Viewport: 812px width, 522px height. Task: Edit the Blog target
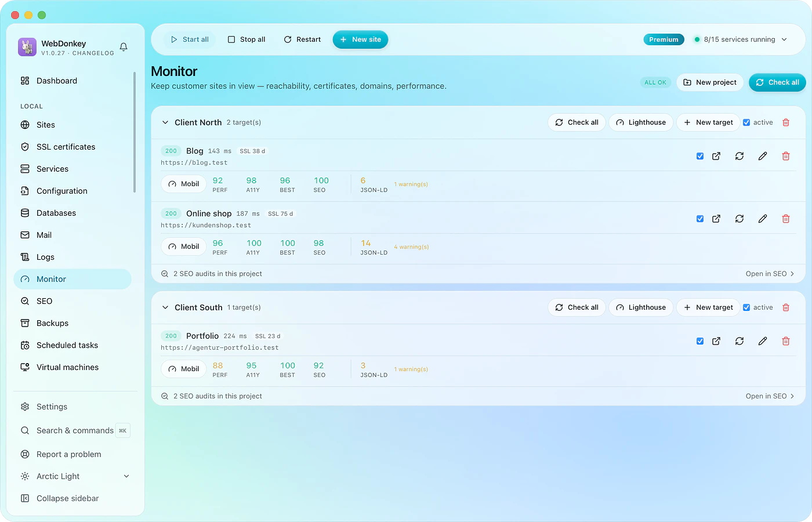point(763,156)
